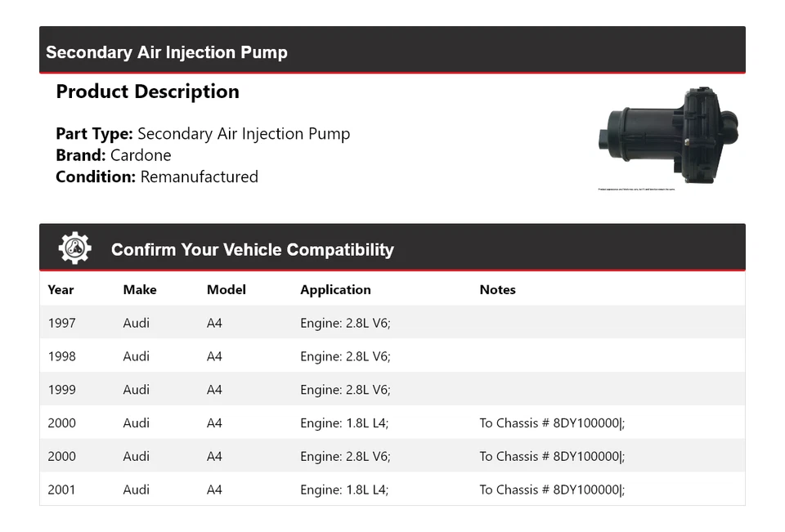The height and width of the screenshot is (532, 785).
Task: Click the Part Type line
Action: tap(203, 134)
